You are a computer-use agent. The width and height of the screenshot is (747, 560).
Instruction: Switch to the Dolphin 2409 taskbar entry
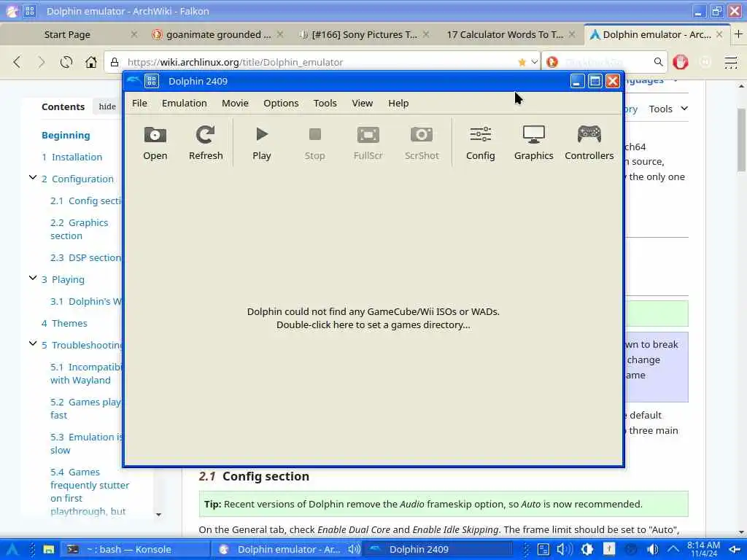point(438,549)
